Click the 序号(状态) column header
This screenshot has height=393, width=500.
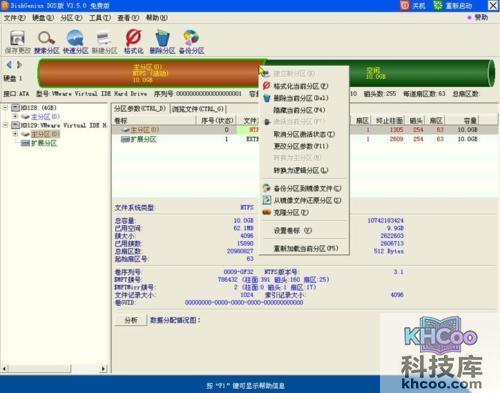pyautogui.click(x=217, y=120)
